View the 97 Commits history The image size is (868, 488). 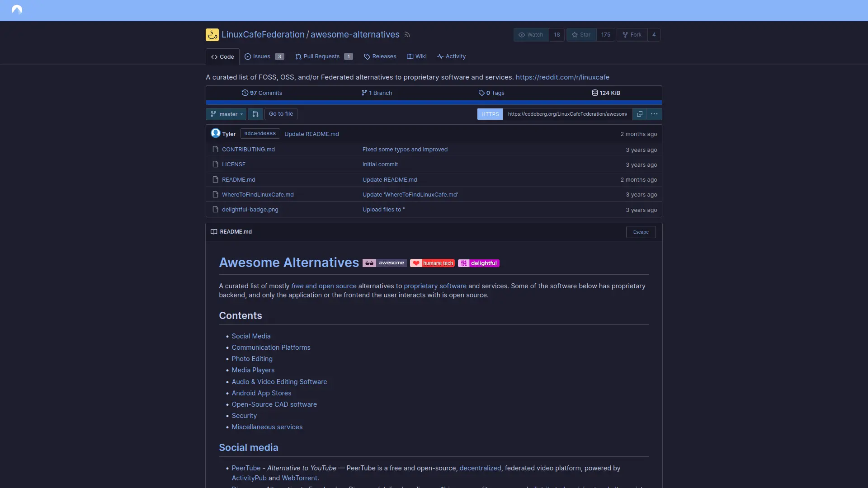(262, 93)
